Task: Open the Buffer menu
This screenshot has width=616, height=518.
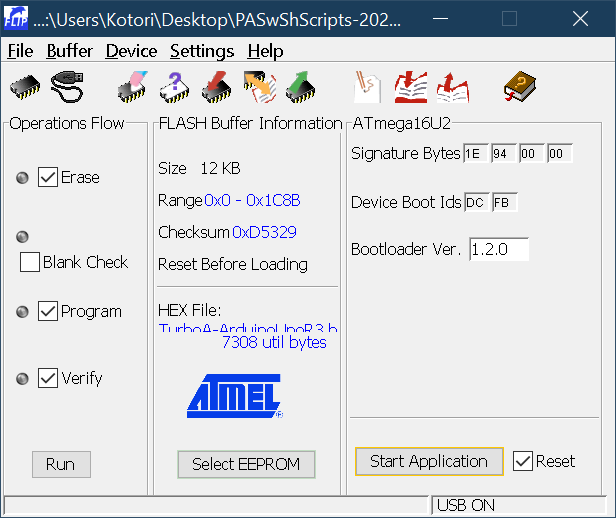Action: (x=69, y=51)
